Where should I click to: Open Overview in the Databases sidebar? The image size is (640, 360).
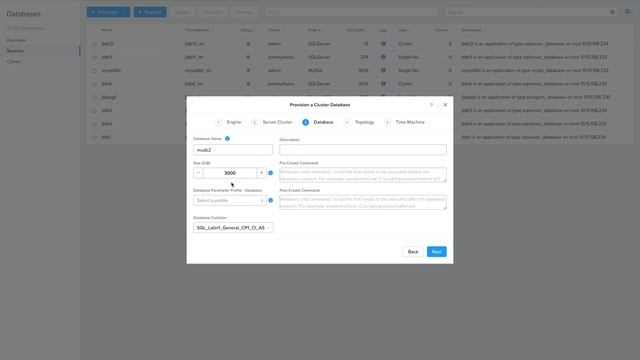coord(16,40)
